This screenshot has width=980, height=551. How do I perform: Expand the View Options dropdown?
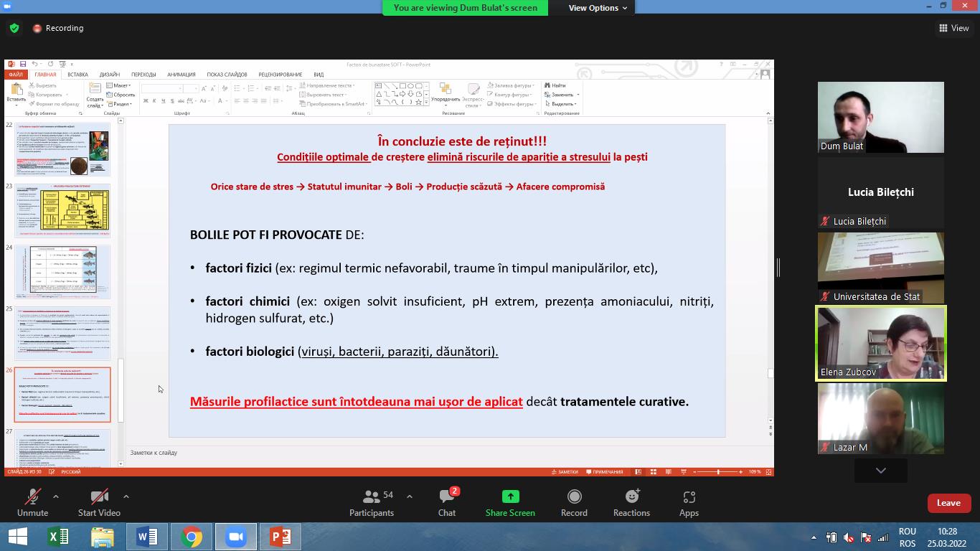(598, 8)
